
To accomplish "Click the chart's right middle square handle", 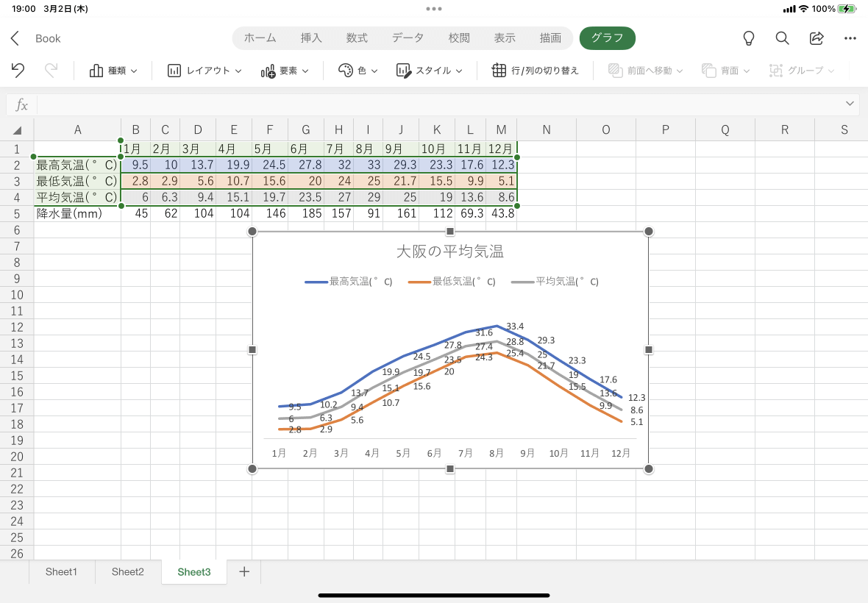I will tap(648, 349).
